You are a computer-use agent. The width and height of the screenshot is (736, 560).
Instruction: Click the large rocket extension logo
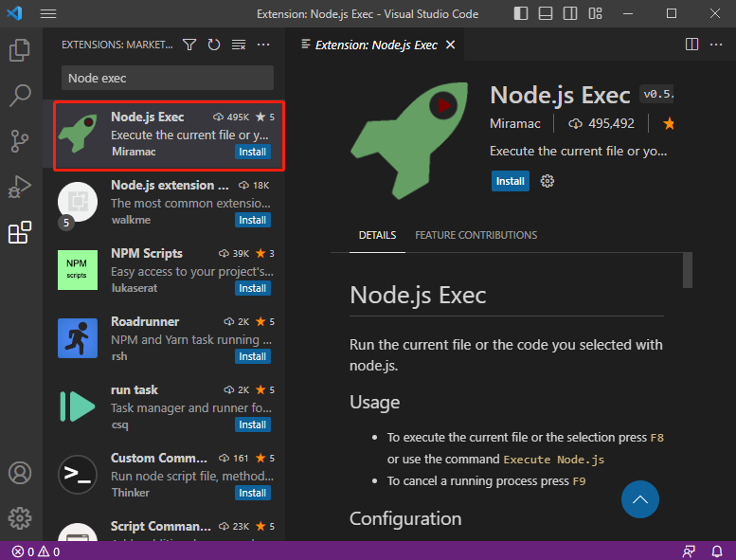pyautogui.click(x=409, y=140)
